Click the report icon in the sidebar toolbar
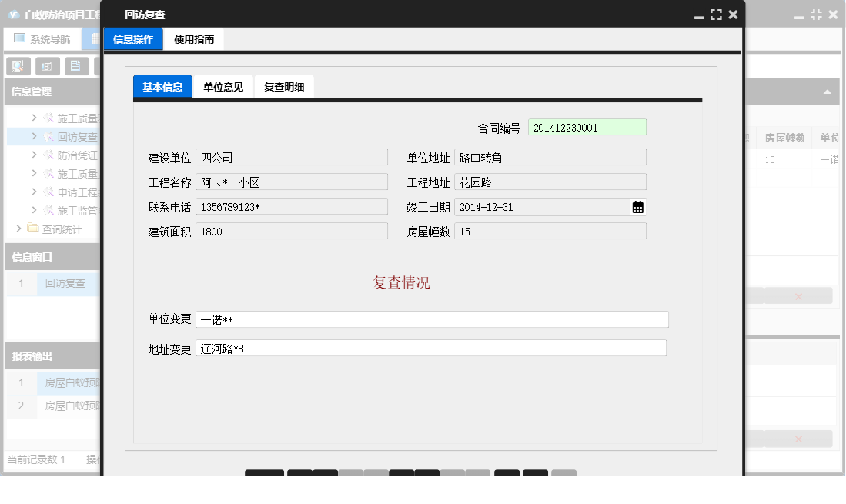846x504 pixels. [47, 65]
